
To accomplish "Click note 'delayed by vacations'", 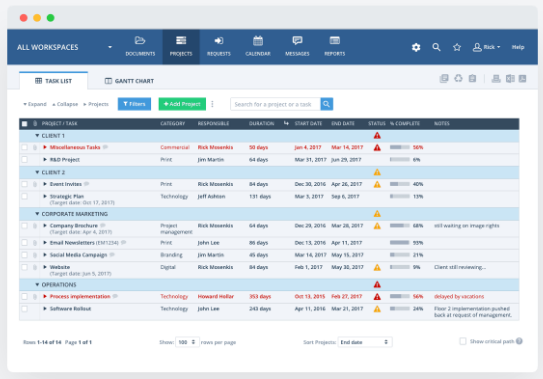I will tap(459, 297).
